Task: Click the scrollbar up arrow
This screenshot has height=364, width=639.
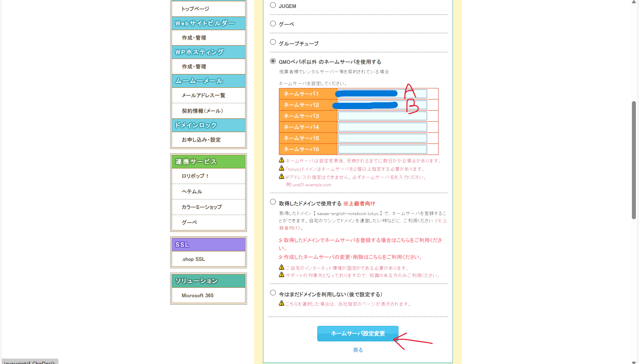Action: coord(634,2)
